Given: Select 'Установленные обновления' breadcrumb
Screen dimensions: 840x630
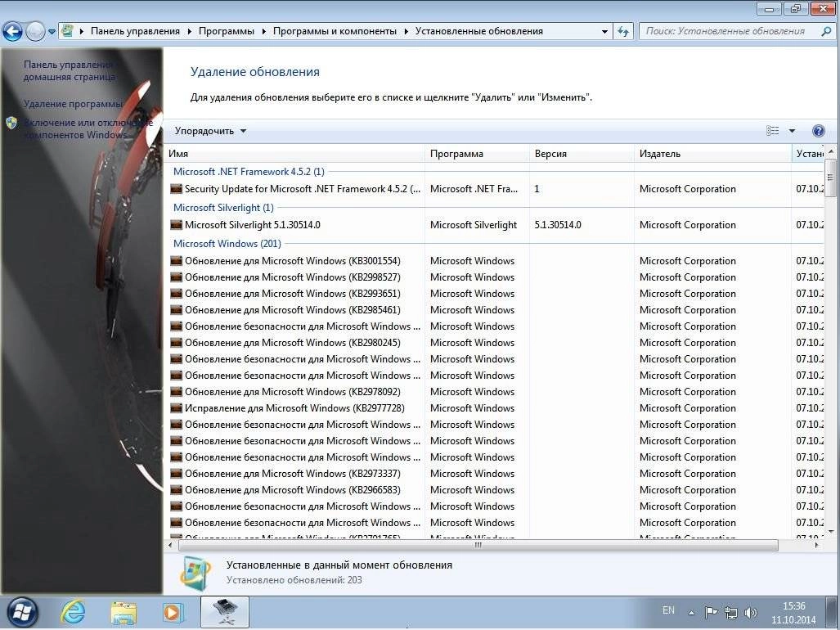Looking at the screenshot, I should click(479, 31).
